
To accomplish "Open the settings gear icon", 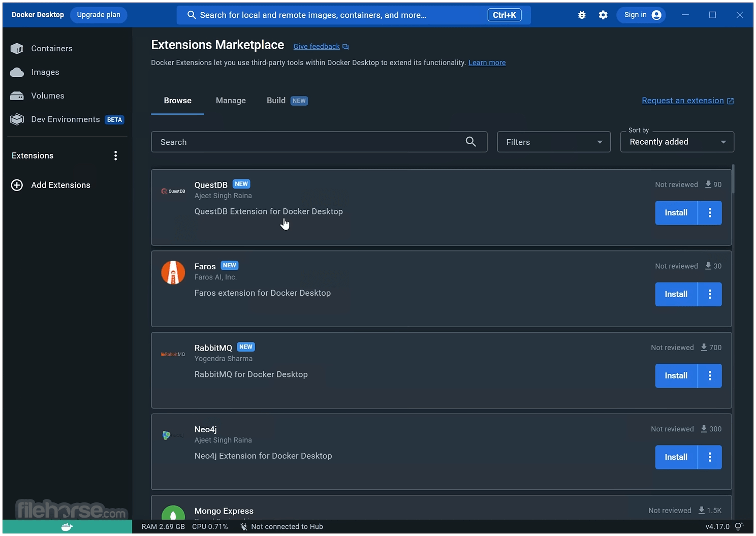I will tap(603, 15).
